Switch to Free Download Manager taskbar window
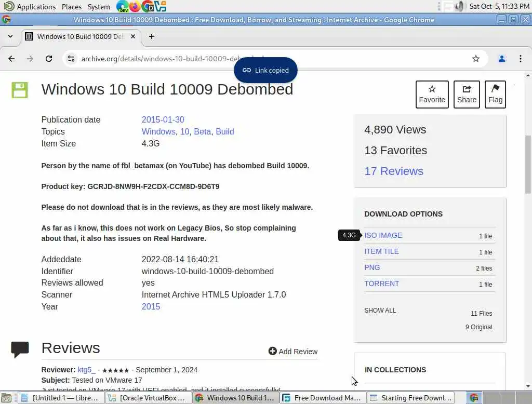Image resolution: width=532 pixels, height=404 pixels. click(x=323, y=398)
